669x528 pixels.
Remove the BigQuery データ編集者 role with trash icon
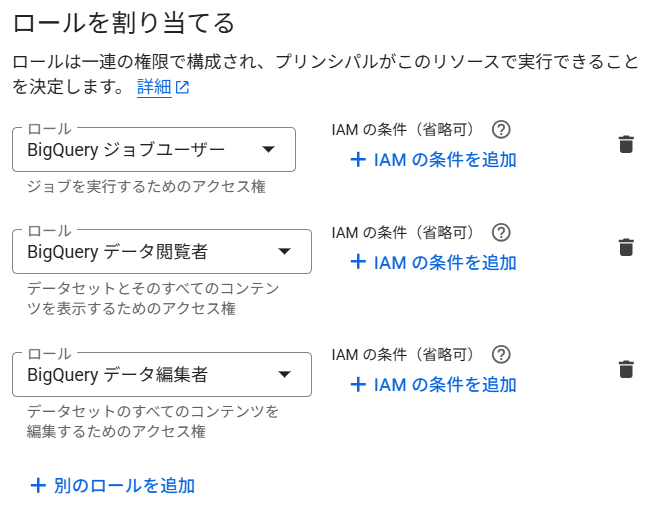[626, 369]
